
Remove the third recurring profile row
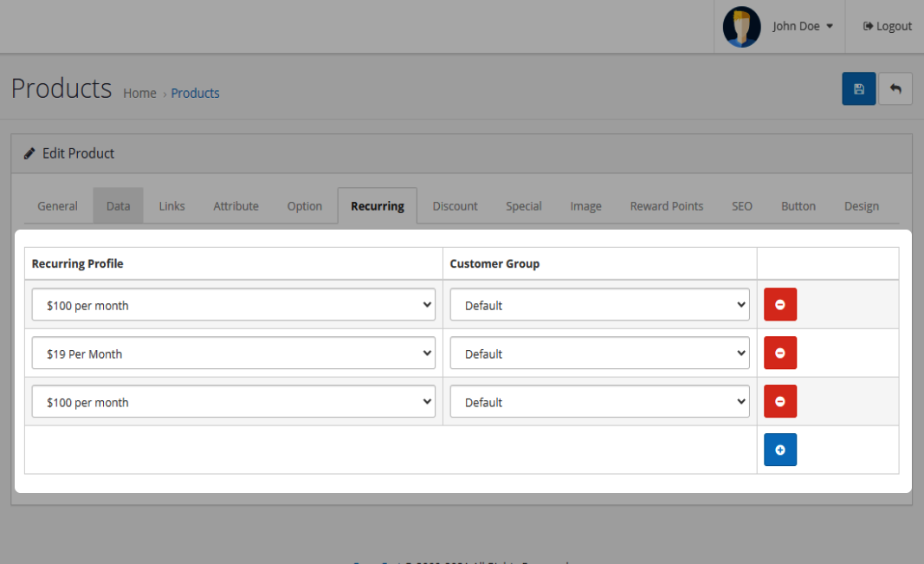point(779,402)
